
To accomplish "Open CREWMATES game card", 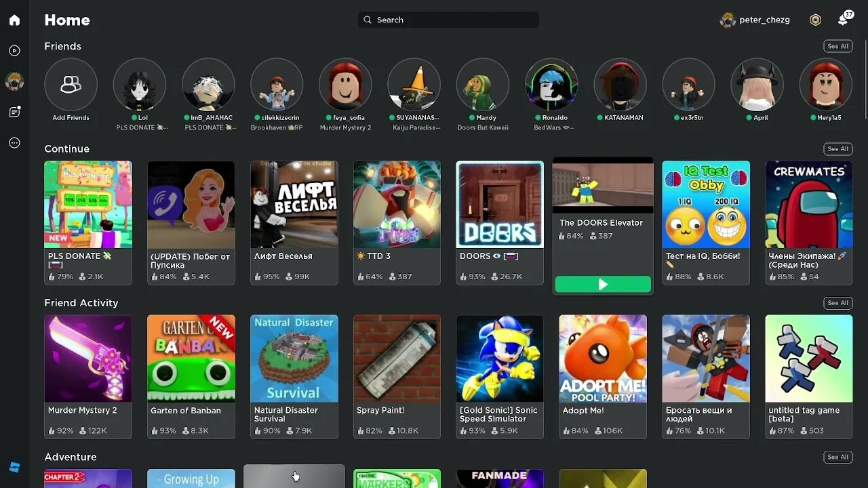I will pos(809,222).
